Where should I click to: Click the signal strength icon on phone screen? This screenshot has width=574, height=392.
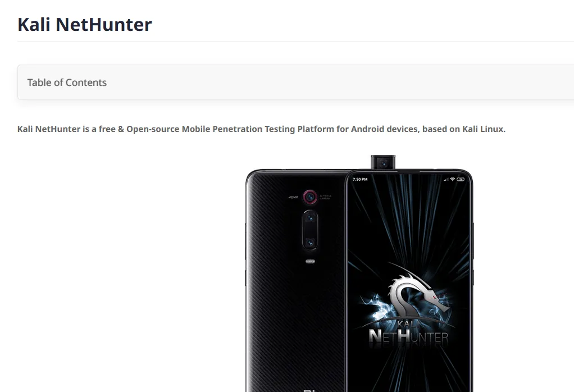tap(447, 179)
